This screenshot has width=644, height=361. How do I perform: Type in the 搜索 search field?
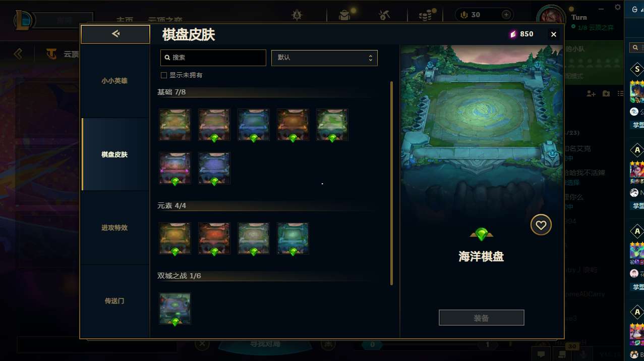pos(213,58)
